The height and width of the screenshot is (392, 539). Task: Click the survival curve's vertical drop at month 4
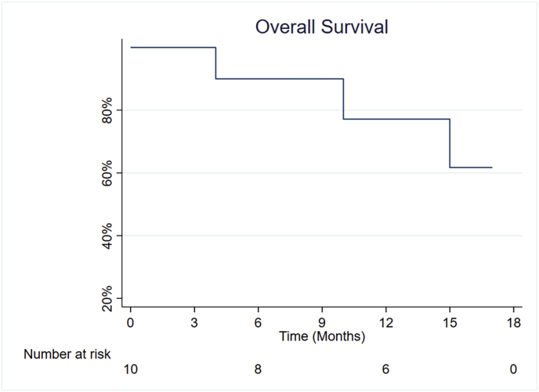click(215, 63)
